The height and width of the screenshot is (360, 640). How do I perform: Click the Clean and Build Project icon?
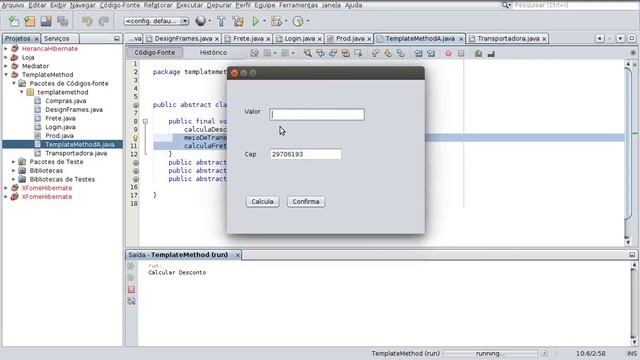pos(238,21)
